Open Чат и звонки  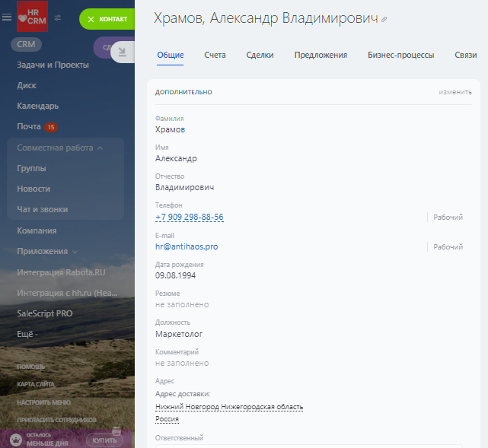coord(43,209)
